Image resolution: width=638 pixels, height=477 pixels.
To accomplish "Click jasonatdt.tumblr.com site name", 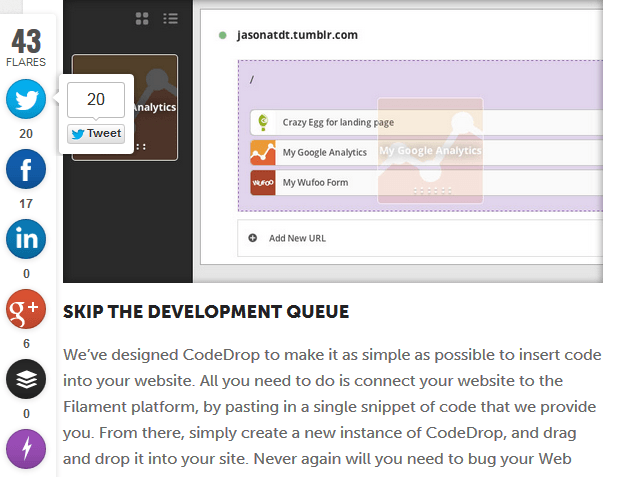I will (x=297, y=35).
